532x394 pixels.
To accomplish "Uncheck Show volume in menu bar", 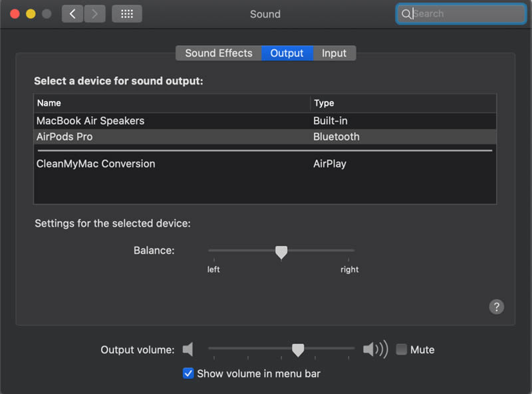I will (x=188, y=373).
